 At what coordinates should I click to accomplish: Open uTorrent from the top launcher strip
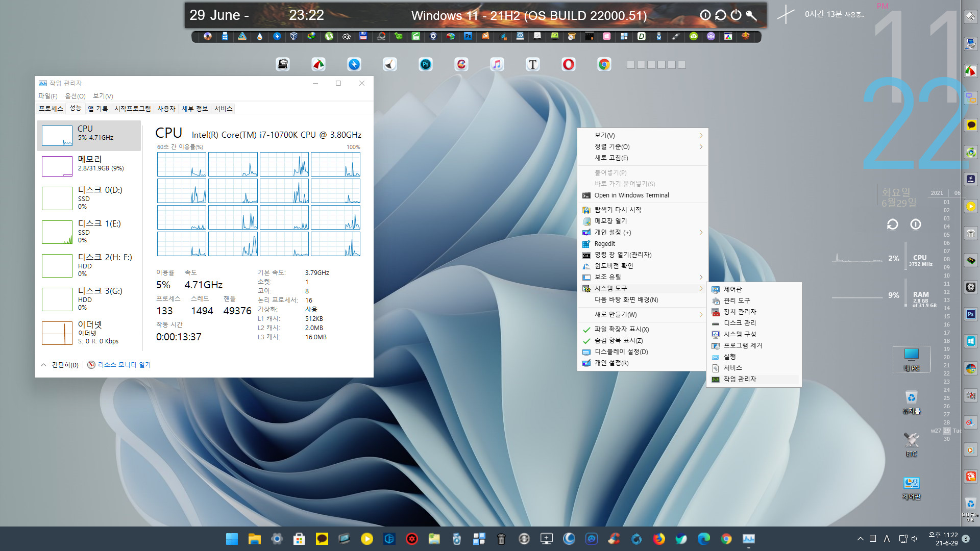tap(329, 36)
